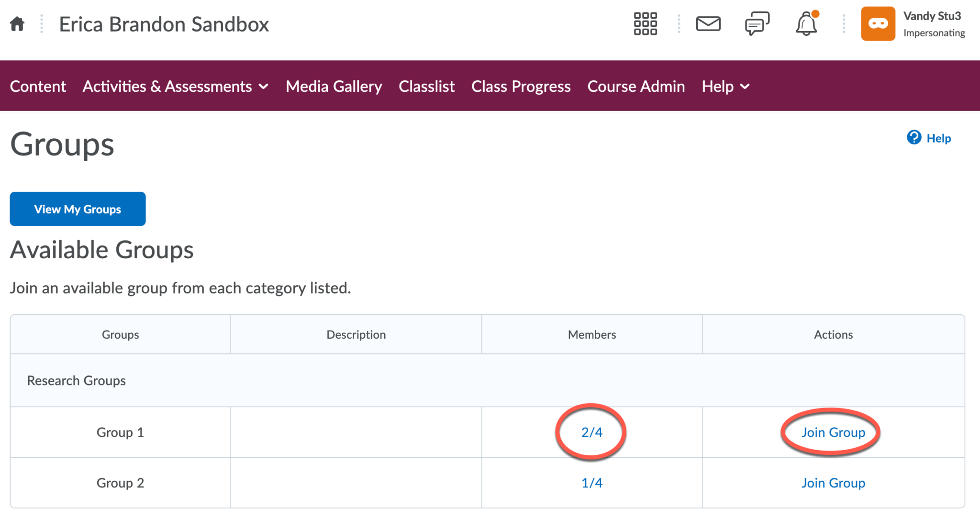This screenshot has height=519, width=980.
Task: Join Group 2 via its Join Group link
Action: click(x=833, y=483)
